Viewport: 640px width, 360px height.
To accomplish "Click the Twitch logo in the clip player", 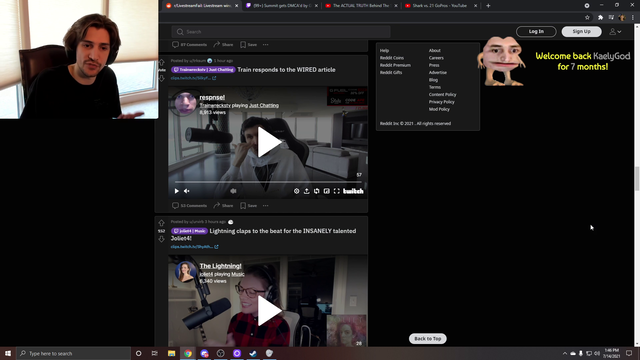I will tap(353, 191).
